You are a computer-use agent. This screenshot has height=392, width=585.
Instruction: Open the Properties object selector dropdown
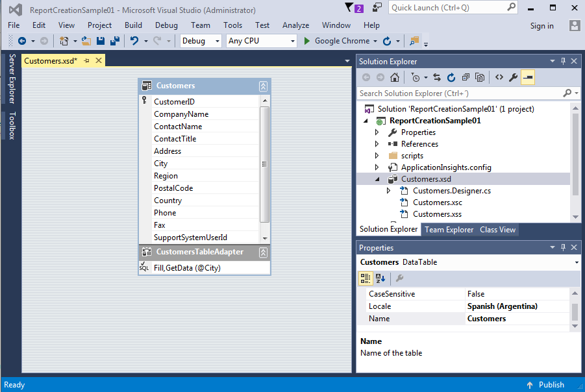(x=577, y=263)
